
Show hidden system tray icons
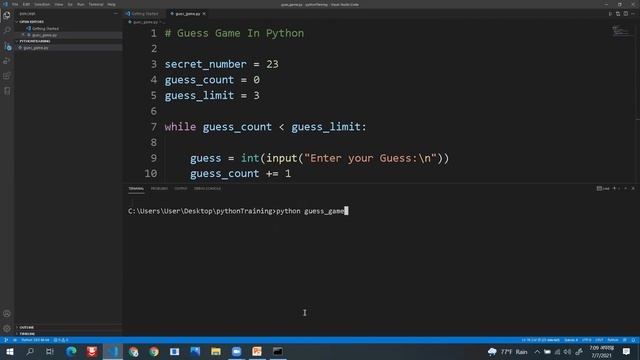(x=537, y=351)
